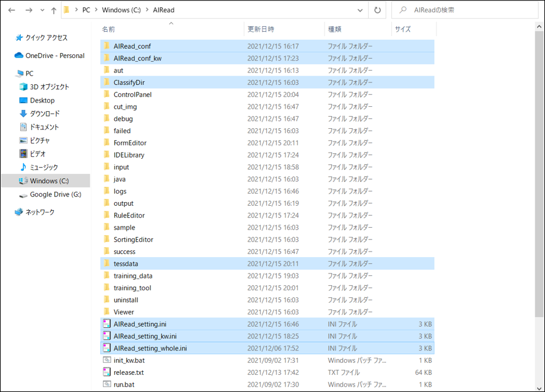Open 3D オブジェクト in navigation pane
The height and width of the screenshot is (392, 545).
point(44,87)
